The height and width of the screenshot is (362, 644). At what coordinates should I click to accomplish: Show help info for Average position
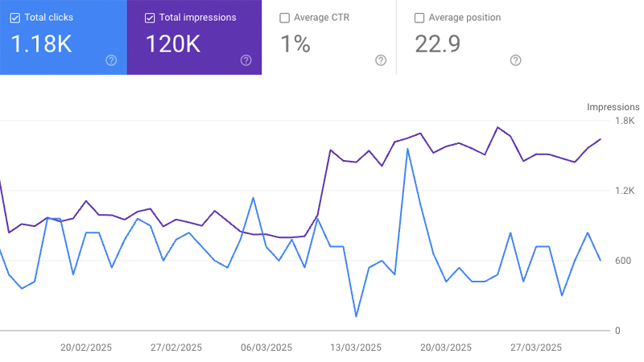click(x=515, y=60)
